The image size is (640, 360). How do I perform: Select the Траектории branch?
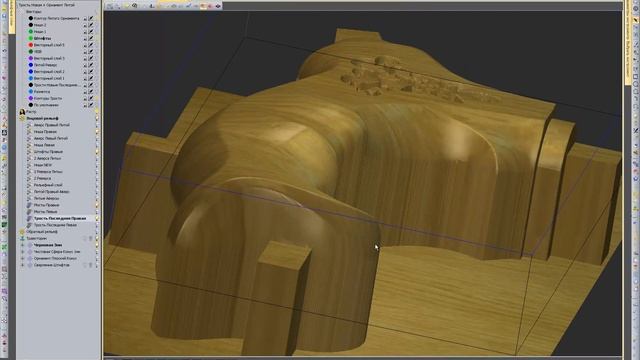(36, 238)
